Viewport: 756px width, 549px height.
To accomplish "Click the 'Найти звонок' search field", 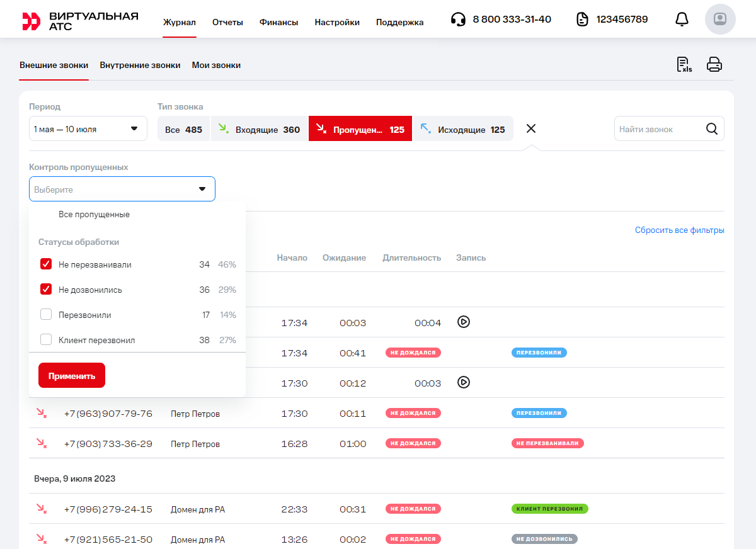I will (658, 129).
